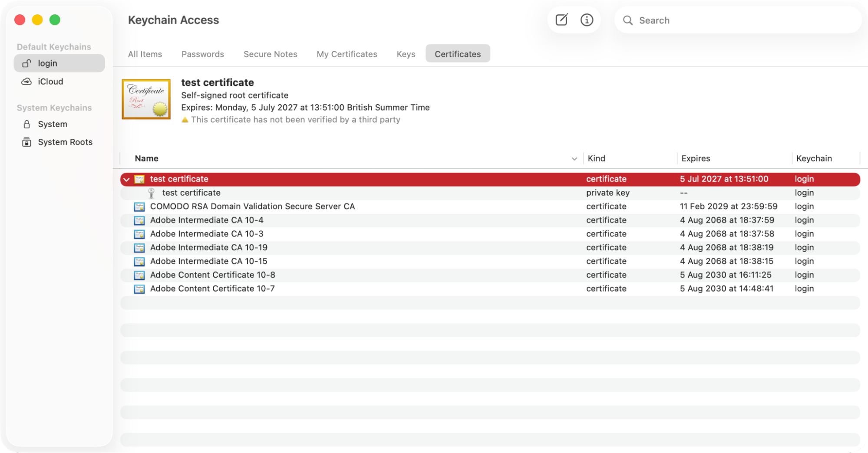The width and height of the screenshot is (868, 453).
Task: Select Adobe Content Certificate 10-8 row
Action: pyautogui.click(x=490, y=275)
